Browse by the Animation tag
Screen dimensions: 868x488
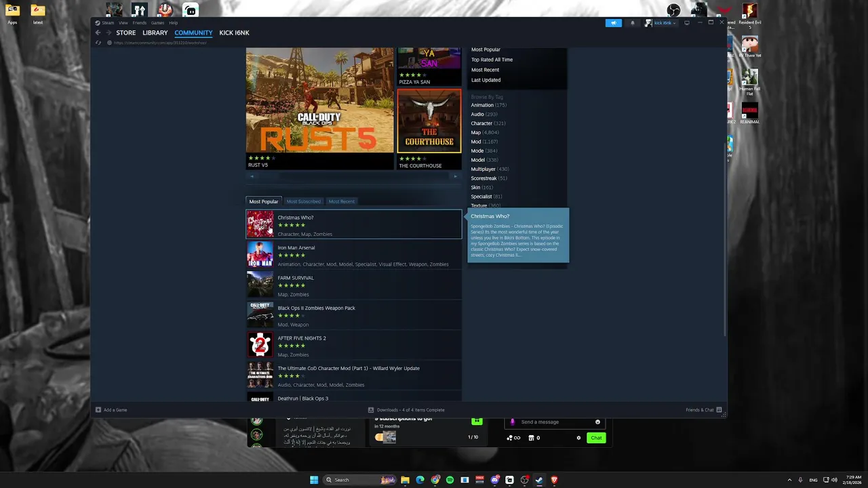[x=482, y=105]
